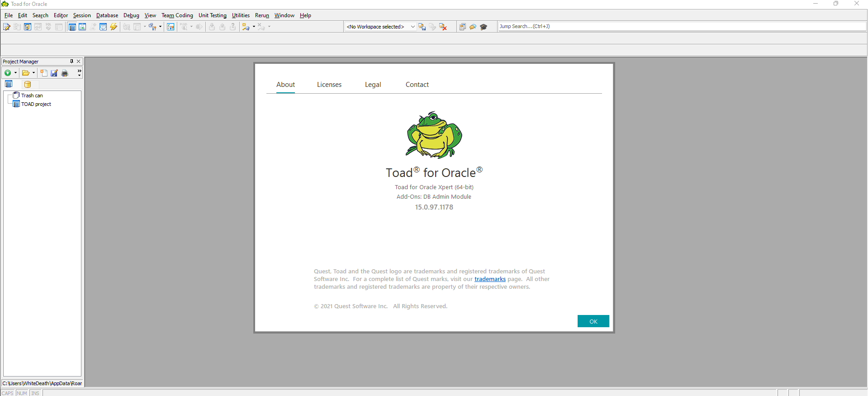Image resolution: width=868 pixels, height=396 pixels.
Task: Click the printer icon in Project Manager
Action: click(65, 73)
